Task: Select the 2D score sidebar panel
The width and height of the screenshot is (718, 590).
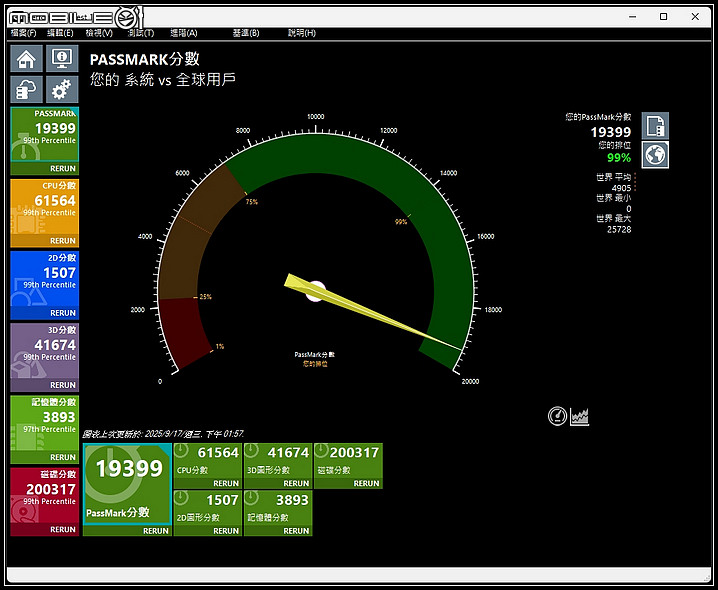Action: pos(44,280)
